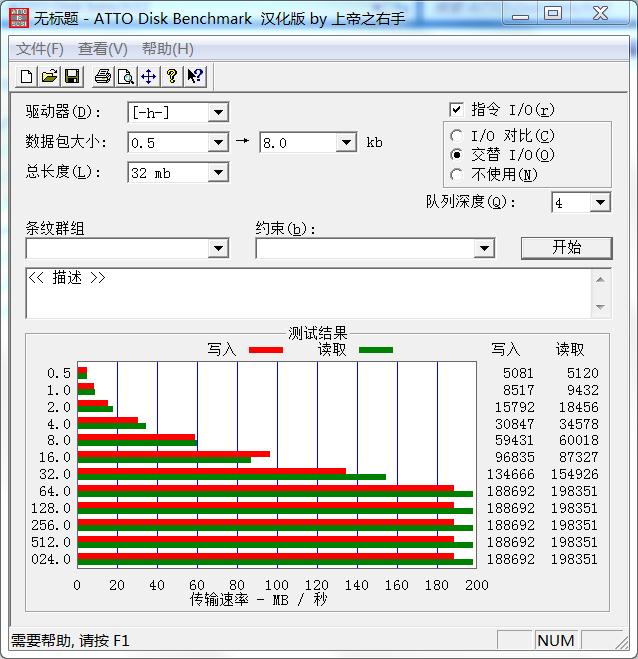Open the 约束 dropdown
The height and width of the screenshot is (659, 638).
484,248
